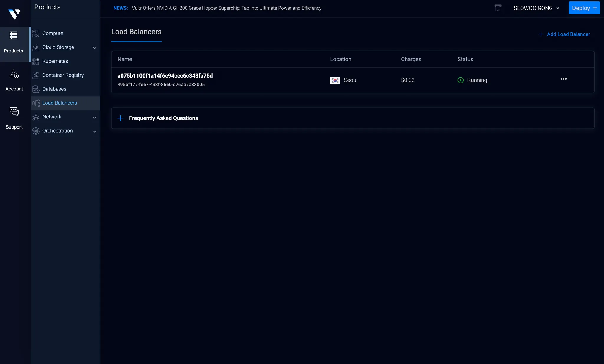Click the Vultr logo icon

tap(14, 14)
